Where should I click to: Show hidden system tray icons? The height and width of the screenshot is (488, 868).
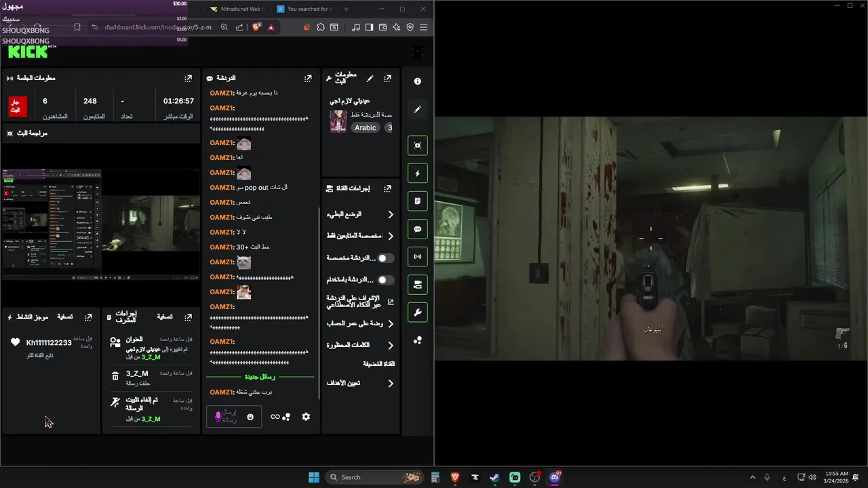tap(752, 477)
